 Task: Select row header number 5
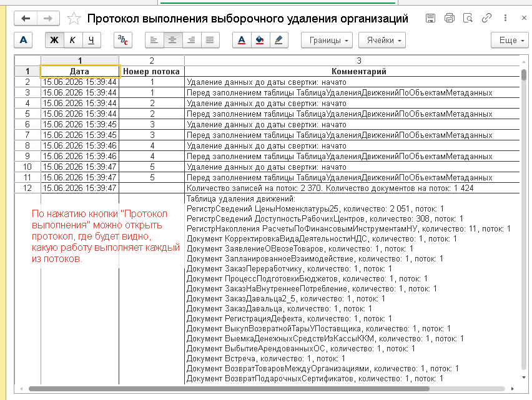point(27,114)
